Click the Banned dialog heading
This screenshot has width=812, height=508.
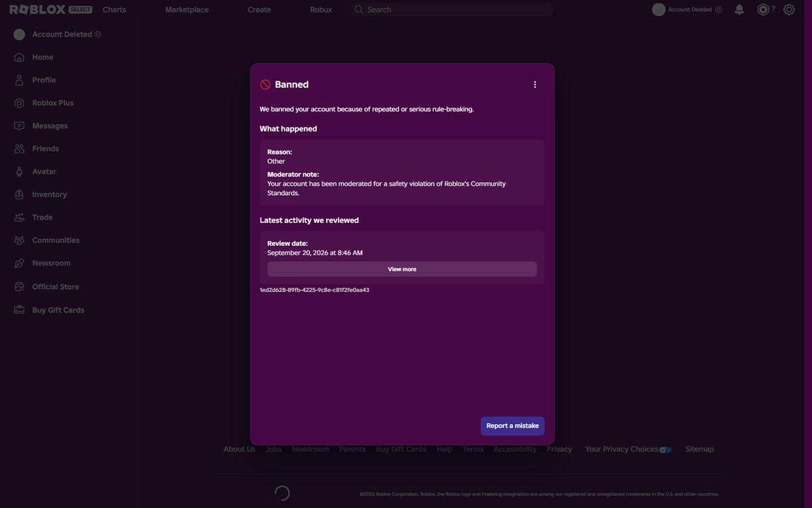[x=292, y=85]
